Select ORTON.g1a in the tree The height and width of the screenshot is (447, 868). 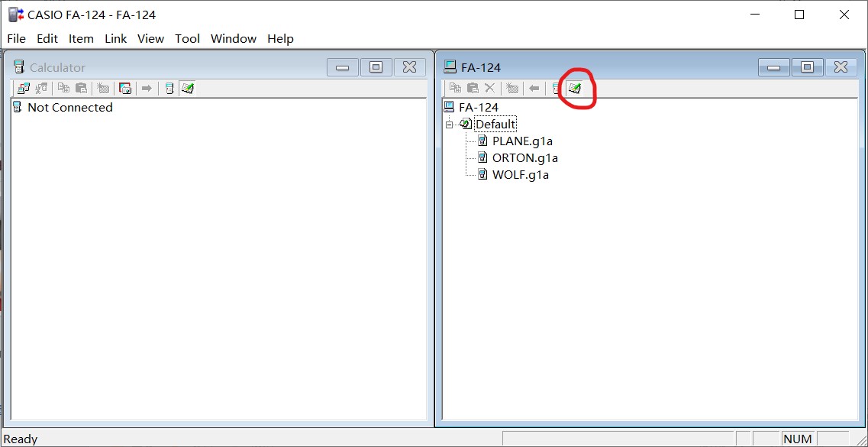coord(524,158)
